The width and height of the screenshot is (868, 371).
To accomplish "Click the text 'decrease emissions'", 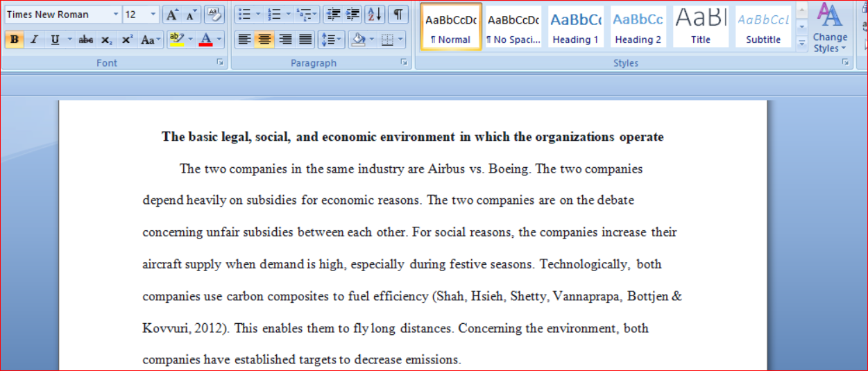I will click(414, 360).
